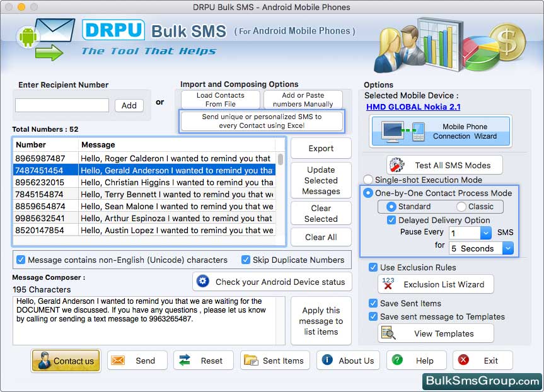Click the magnifier document icon on View Templates
Screen dimensions: 544x392
click(x=388, y=333)
